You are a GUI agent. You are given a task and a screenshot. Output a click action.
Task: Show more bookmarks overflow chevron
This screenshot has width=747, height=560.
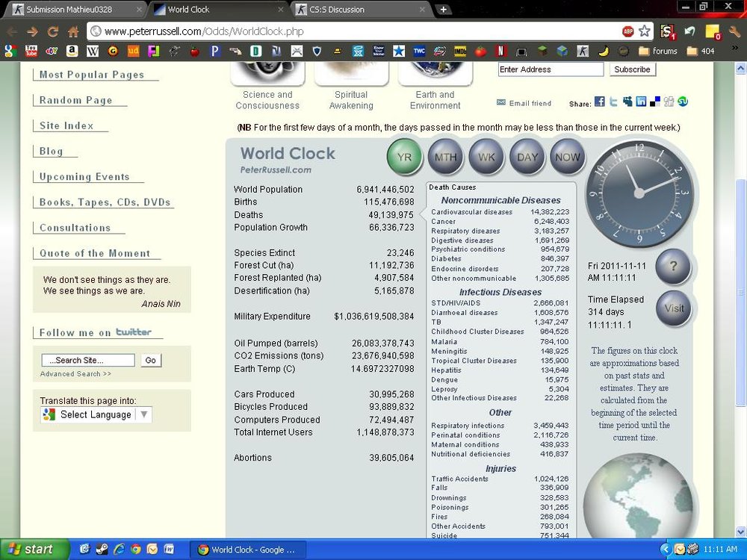[x=735, y=48]
